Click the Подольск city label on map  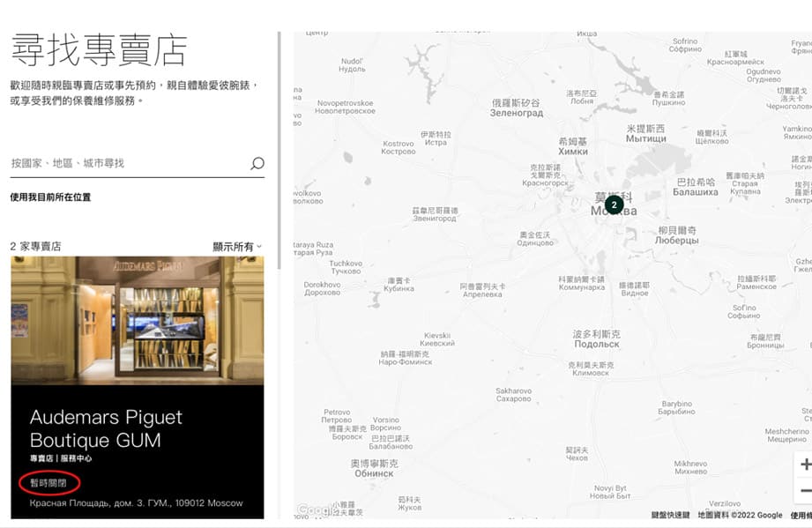tap(596, 344)
